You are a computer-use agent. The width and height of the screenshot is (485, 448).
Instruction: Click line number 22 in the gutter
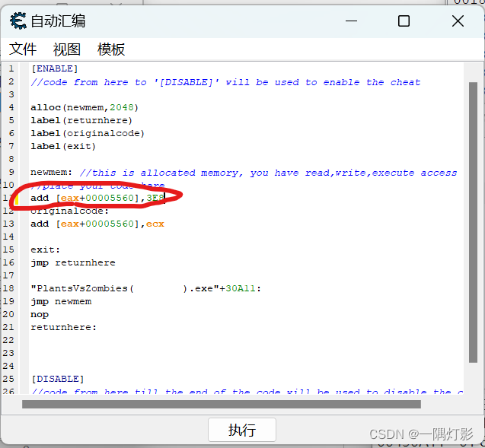8,340
